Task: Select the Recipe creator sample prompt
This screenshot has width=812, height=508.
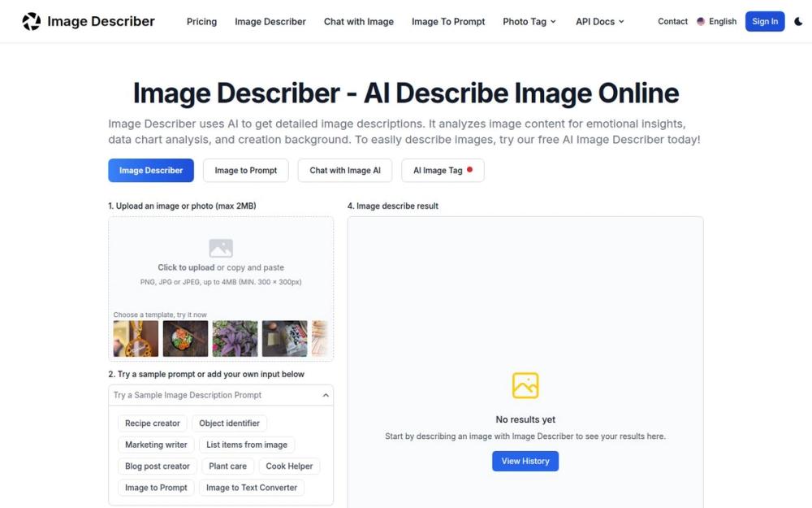Action: click(x=153, y=423)
